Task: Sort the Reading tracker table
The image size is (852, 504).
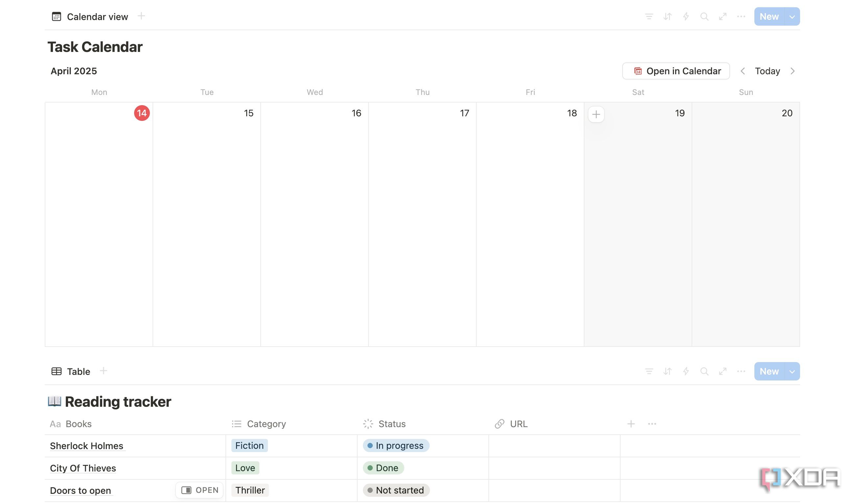Action: [x=667, y=371]
